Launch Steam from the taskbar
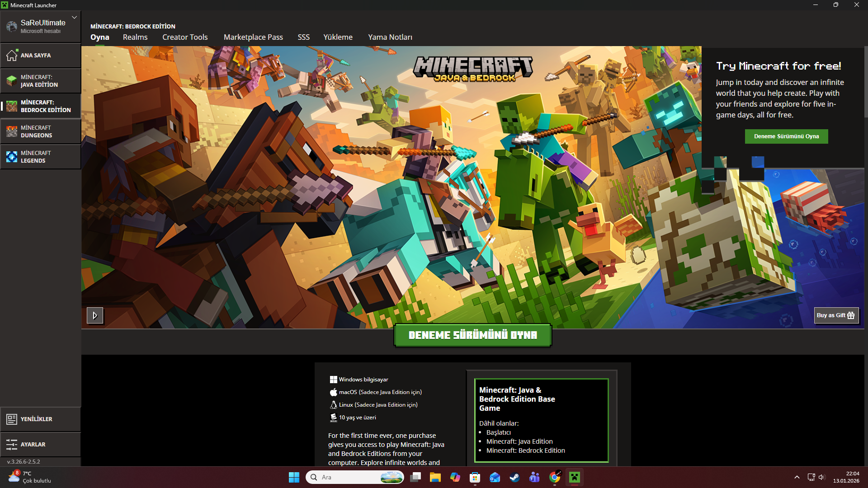868x488 pixels. coord(514,477)
